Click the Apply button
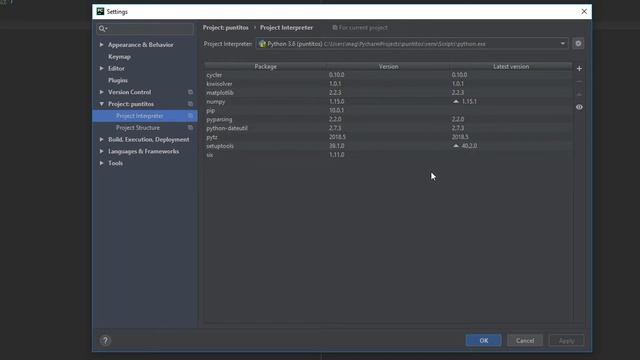The image size is (640, 360). pos(567,340)
